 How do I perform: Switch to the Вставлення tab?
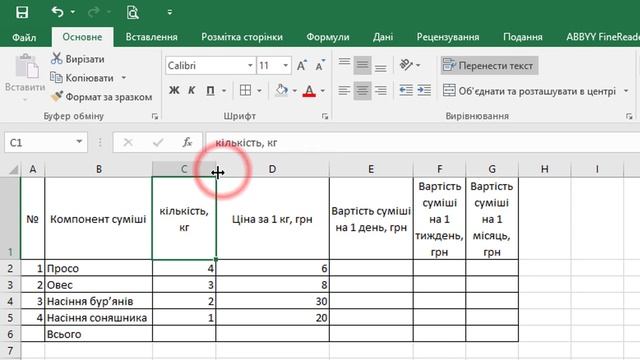pyautogui.click(x=151, y=37)
